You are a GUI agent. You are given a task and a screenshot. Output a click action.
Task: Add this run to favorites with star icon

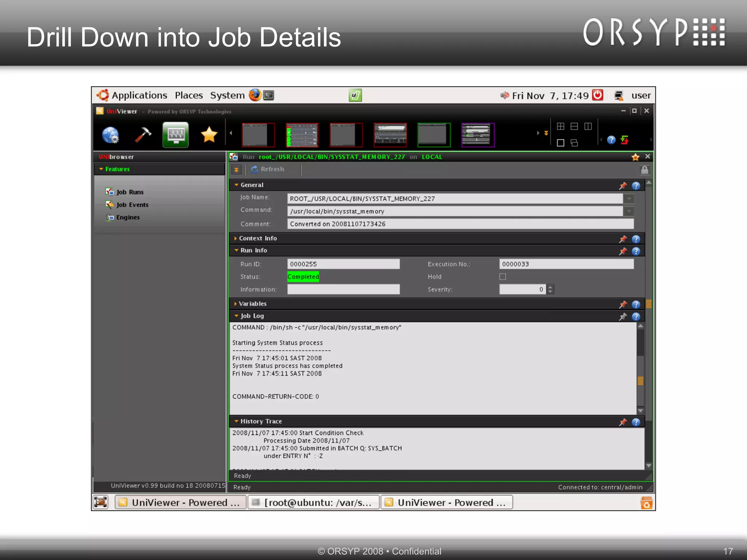635,157
